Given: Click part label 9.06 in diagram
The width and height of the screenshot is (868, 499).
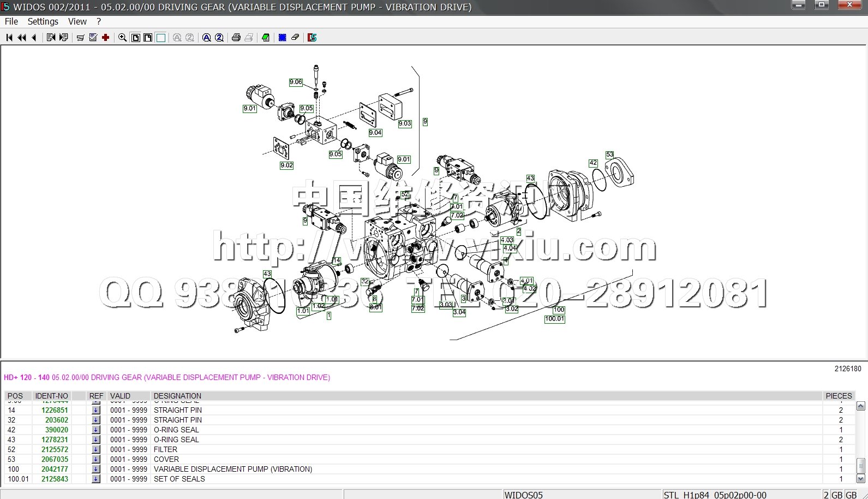Looking at the screenshot, I should coord(296,82).
